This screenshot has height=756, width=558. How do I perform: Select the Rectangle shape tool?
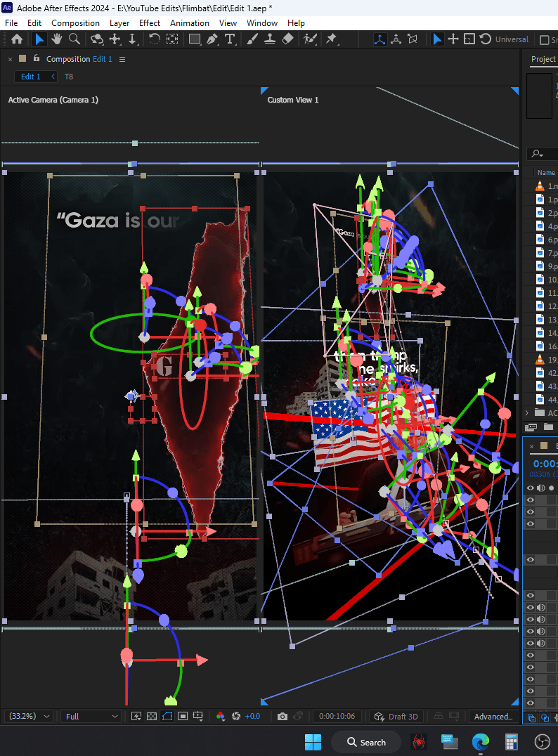point(195,39)
